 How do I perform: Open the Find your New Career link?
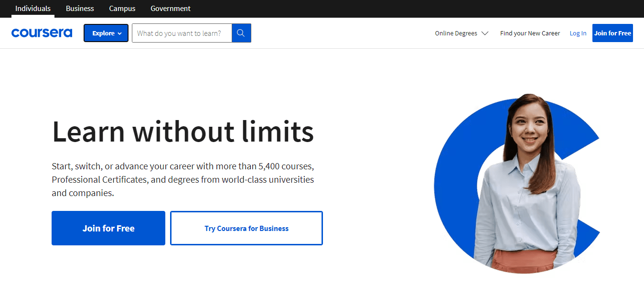coord(530,33)
